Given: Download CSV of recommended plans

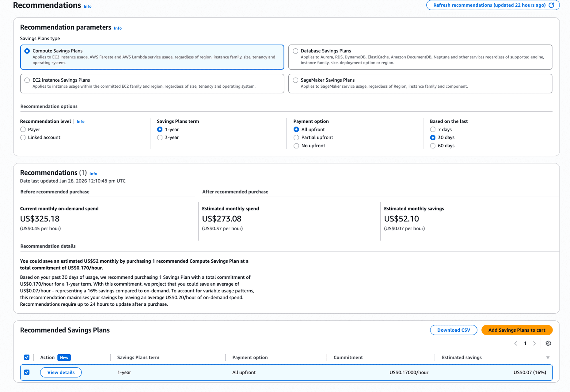Looking at the screenshot, I should (x=453, y=330).
